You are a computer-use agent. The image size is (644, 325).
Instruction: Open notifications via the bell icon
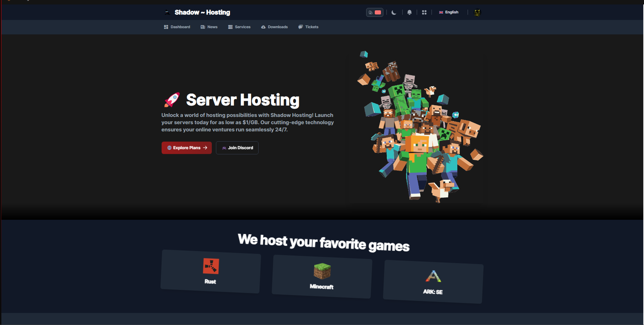[410, 12]
